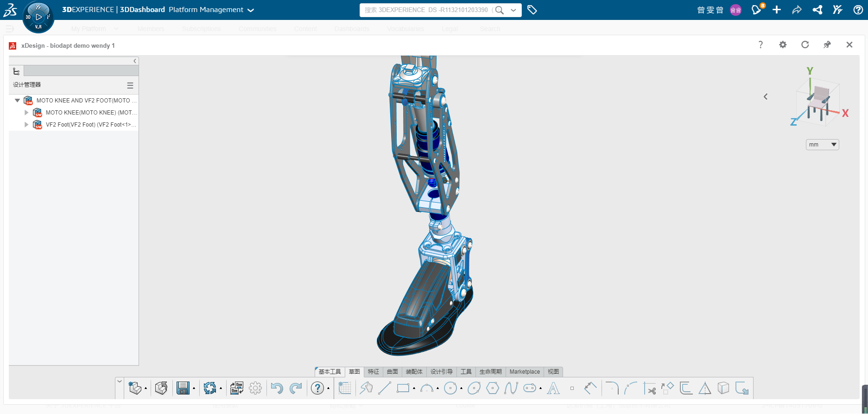Image resolution: width=868 pixels, height=414 pixels.
Task: Select the Point sketch tool
Action: 572,389
